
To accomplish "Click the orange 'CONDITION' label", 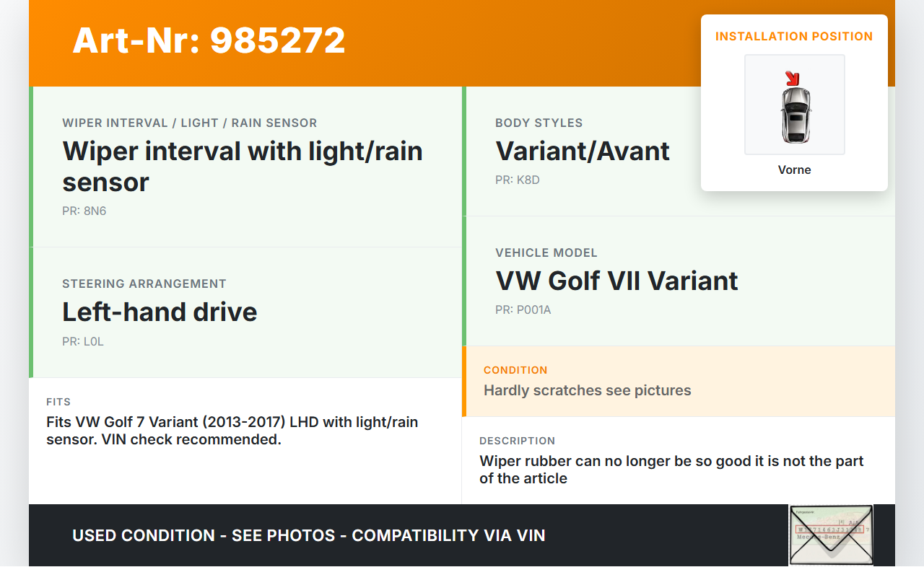I will [515, 370].
